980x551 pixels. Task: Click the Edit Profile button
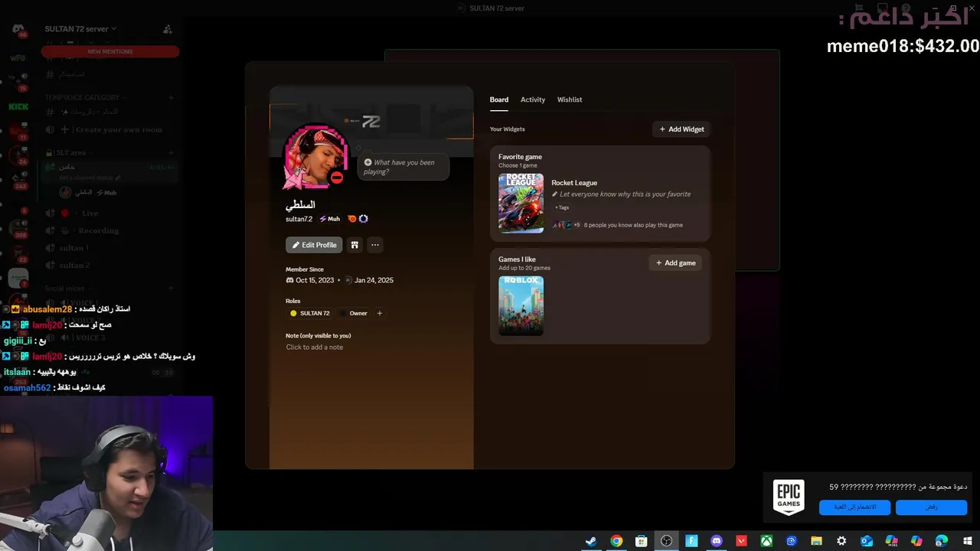pos(314,245)
